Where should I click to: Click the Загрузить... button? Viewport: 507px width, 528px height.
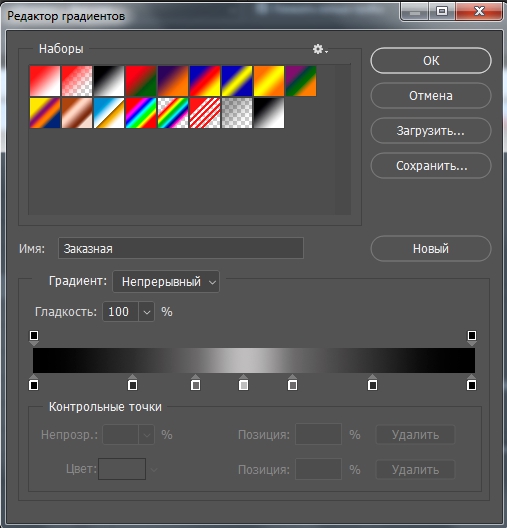[x=431, y=131]
